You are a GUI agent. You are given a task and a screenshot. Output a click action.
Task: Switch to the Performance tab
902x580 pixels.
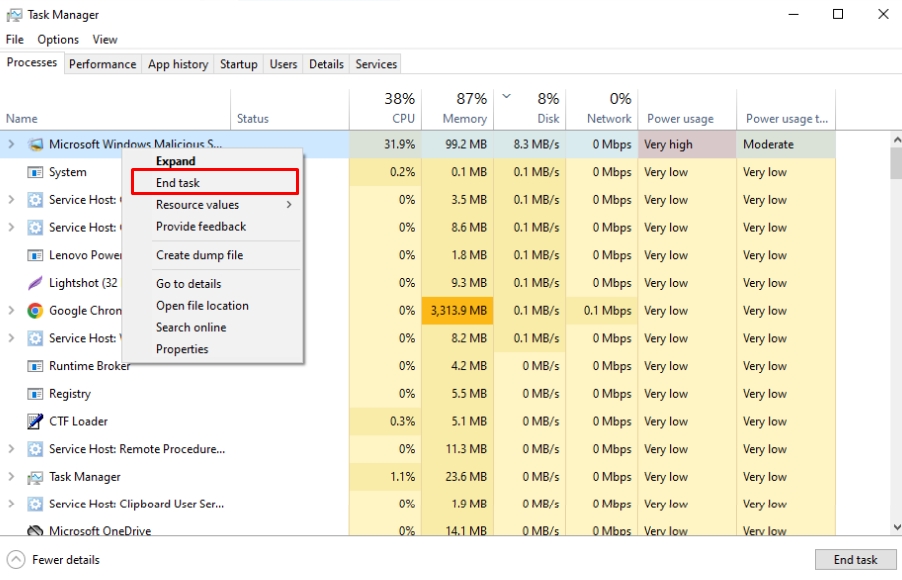click(x=102, y=64)
